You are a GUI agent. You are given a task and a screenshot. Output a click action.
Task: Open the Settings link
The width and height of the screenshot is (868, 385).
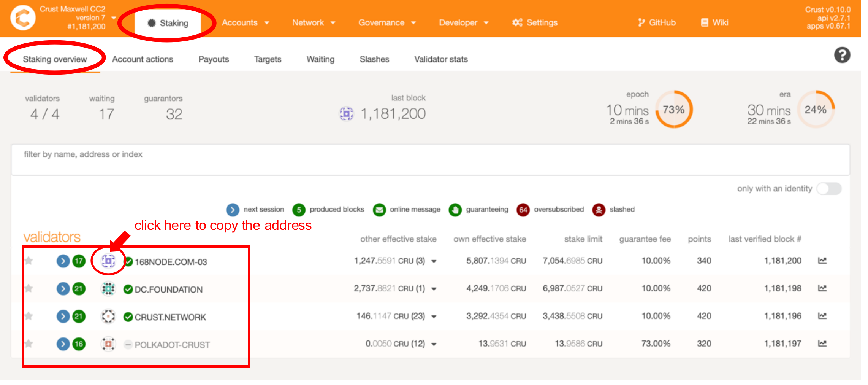coord(535,22)
